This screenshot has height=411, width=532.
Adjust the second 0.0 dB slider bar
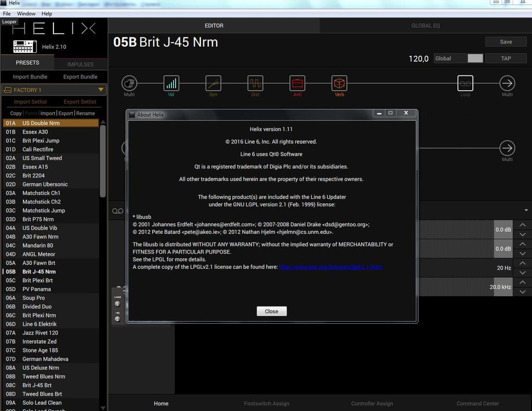465,249
